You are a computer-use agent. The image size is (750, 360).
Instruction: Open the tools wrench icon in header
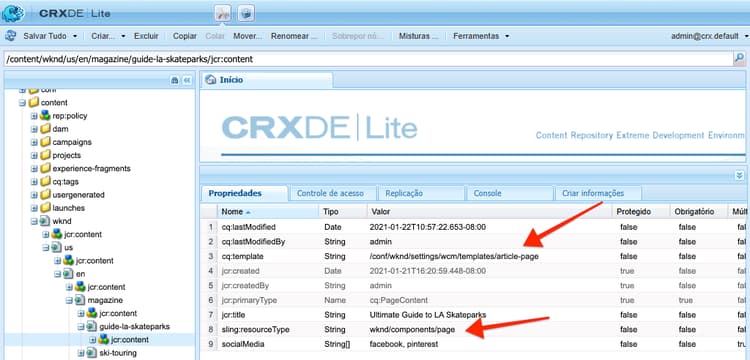(x=223, y=13)
